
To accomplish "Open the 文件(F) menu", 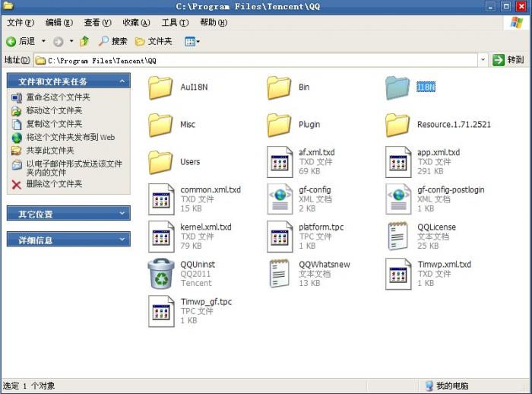I will pos(21,23).
